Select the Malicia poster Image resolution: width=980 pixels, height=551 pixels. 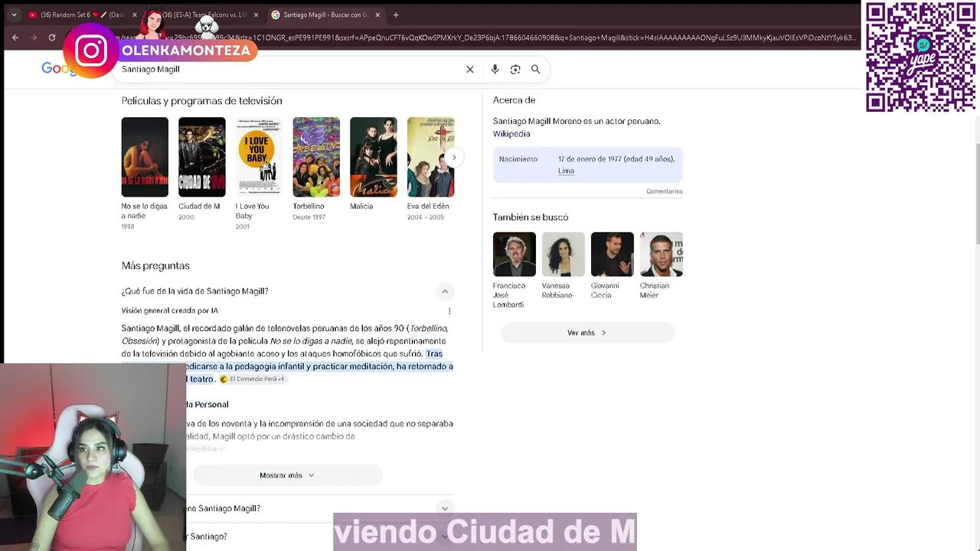point(374,157)
